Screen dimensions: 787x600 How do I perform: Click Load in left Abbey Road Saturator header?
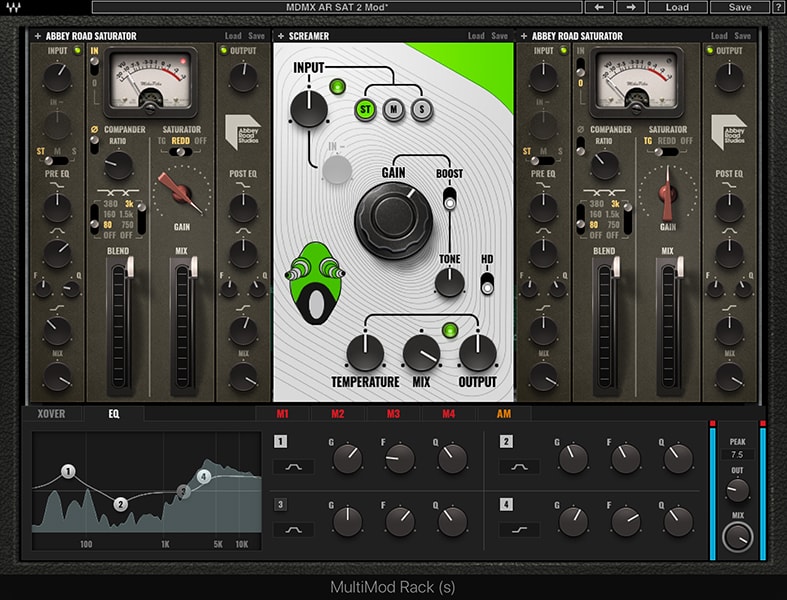(x=233, y=36)
